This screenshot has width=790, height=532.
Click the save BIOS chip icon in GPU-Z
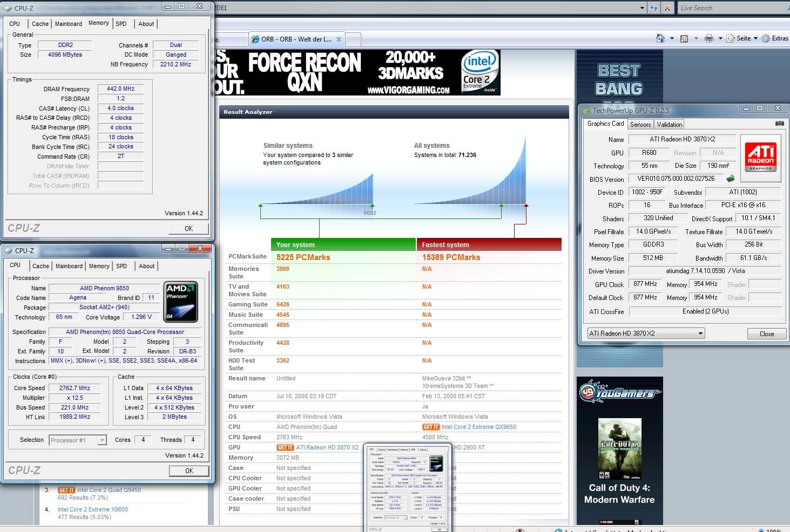731,179
